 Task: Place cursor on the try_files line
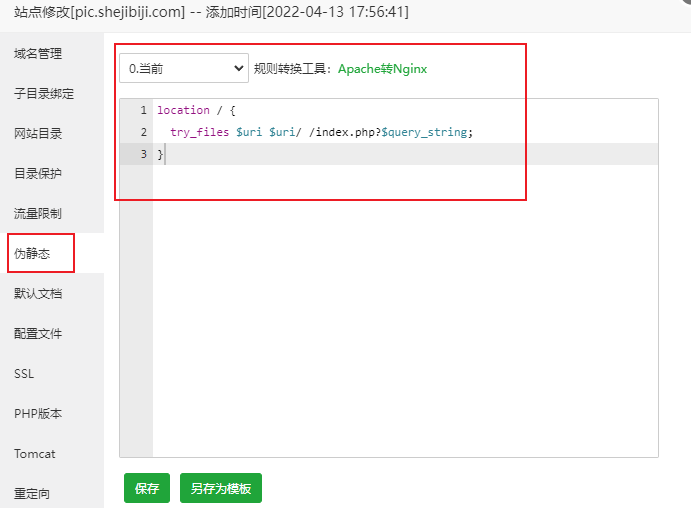[x=320, y=132]
